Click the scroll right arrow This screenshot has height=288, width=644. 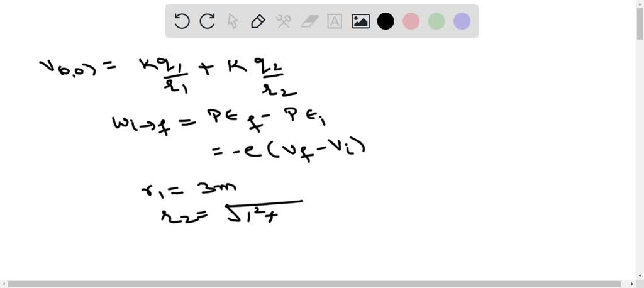pyautogui.click(x=633, y=284)
